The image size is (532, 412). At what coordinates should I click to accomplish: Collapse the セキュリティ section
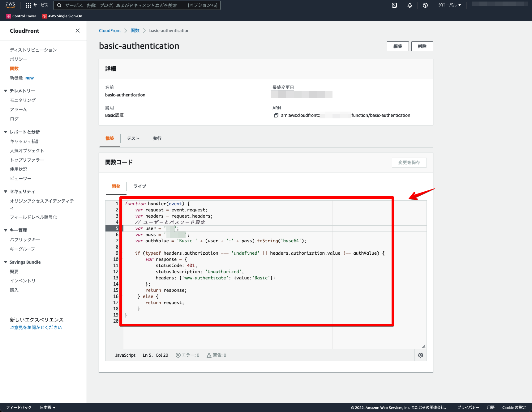point(6,192)
